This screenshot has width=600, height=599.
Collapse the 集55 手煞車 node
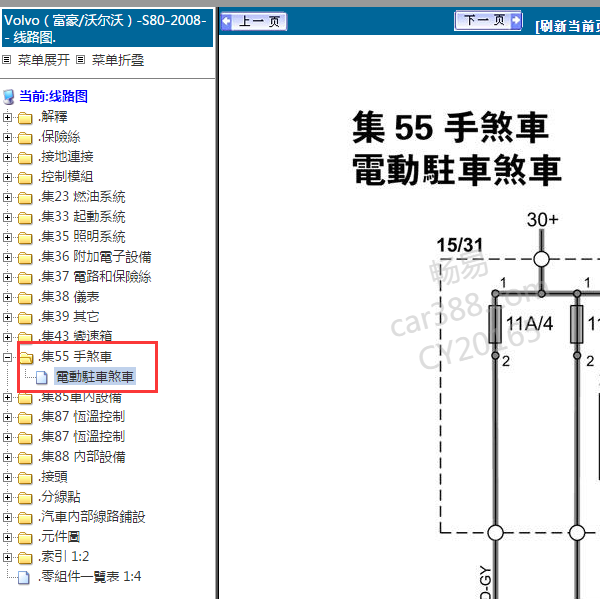click(x=7, y=357)
